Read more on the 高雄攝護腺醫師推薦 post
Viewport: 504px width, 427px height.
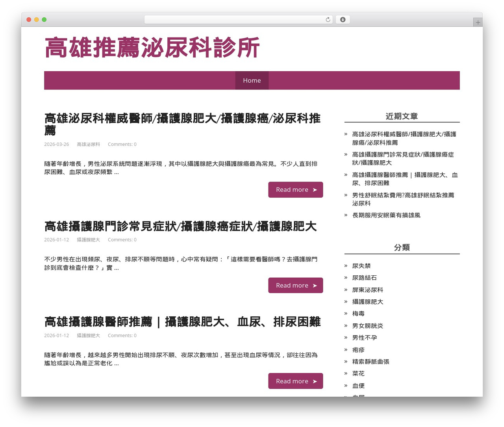(x=296, y=381)
